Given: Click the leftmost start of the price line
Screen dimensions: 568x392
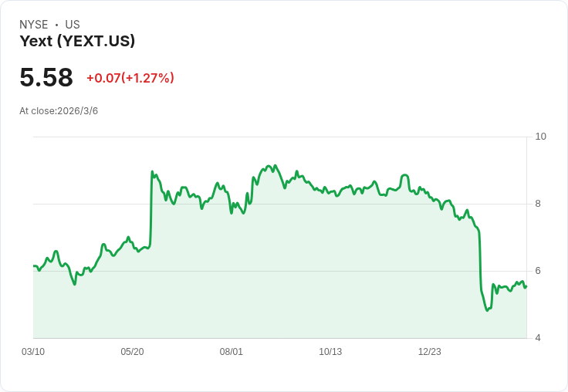Looking at the screenshot, I should [34, 266].
